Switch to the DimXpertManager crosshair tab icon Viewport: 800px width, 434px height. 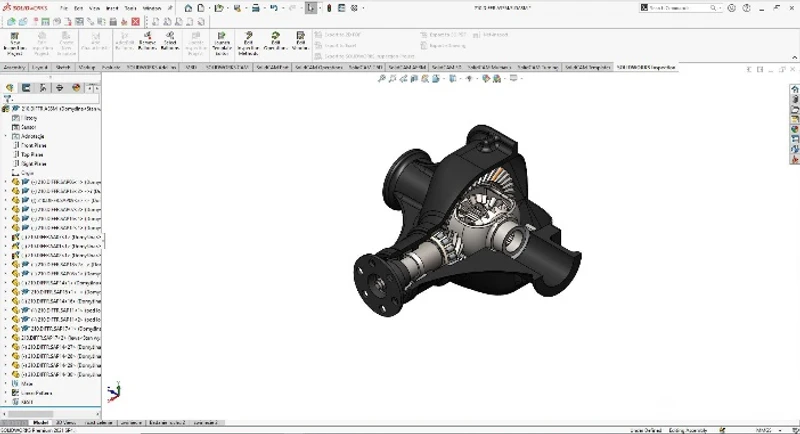pyautogui.click(x=59, y=88)
